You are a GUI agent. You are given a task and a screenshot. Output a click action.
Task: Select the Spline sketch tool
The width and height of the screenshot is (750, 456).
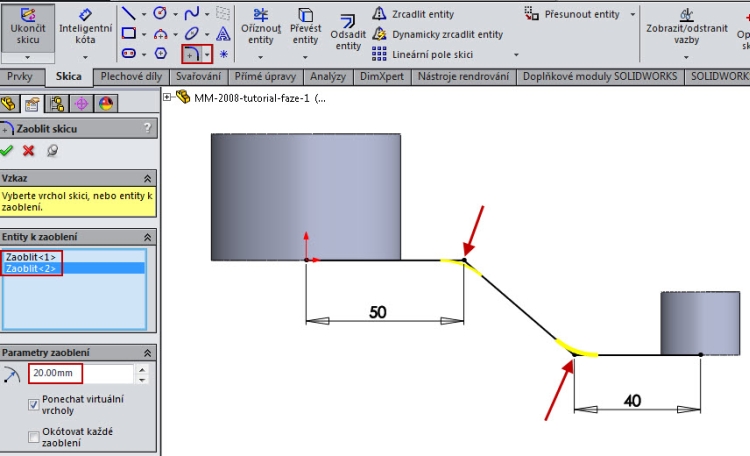coord(192,13)
